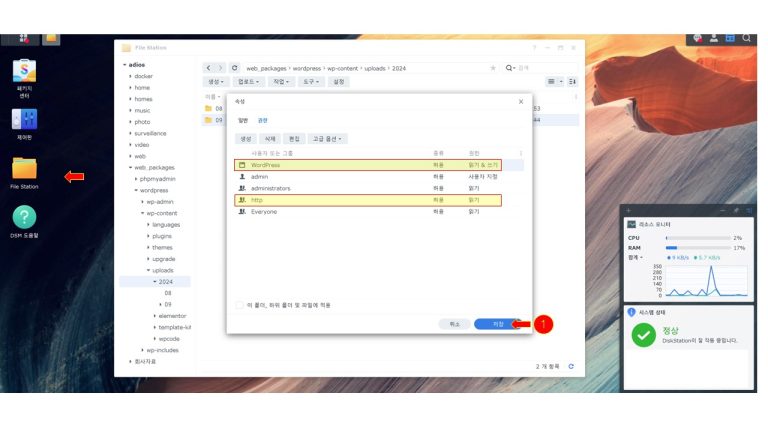Viewport: 768px width, 432px height.
Task: Expand the elementor folder arrow
Action: (x=155, y=316)
